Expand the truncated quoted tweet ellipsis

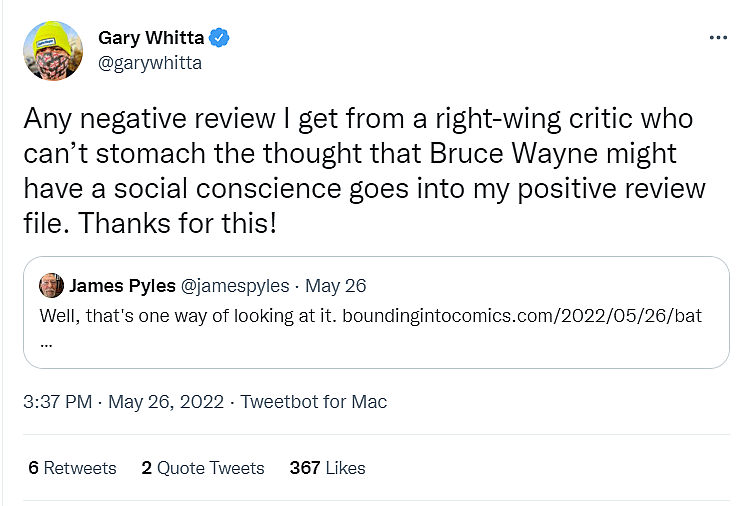pos(46,338)
